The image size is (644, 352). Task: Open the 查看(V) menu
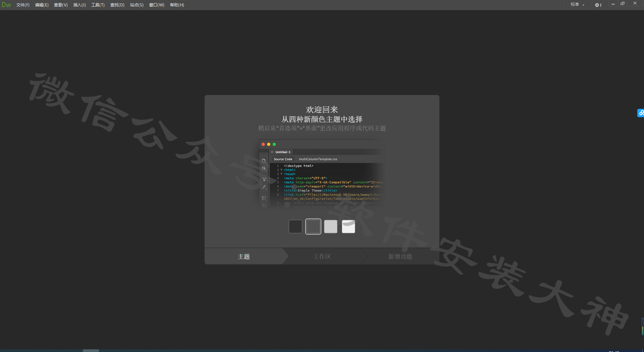(x=61, y=5)
